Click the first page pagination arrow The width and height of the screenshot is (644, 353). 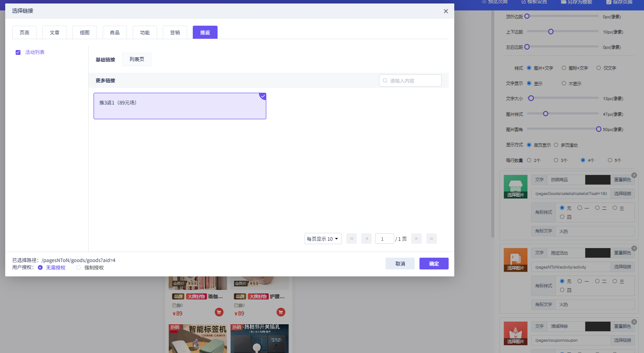352,239
